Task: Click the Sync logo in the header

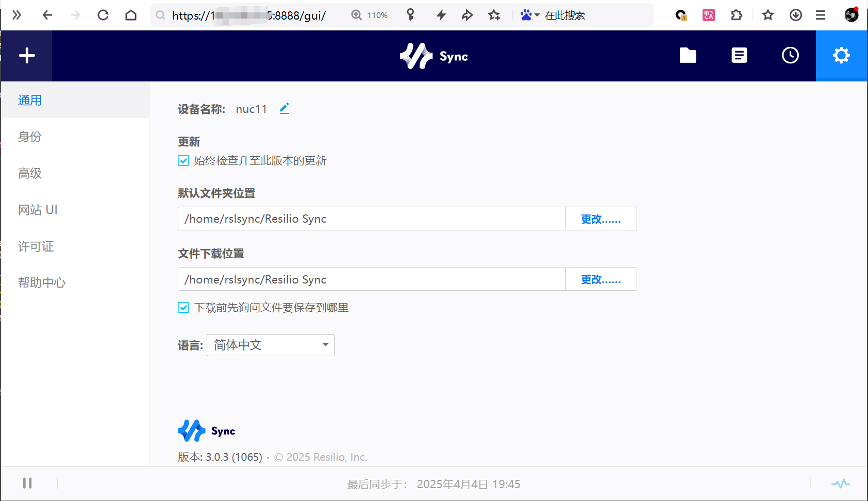Action: pos(434,56)
